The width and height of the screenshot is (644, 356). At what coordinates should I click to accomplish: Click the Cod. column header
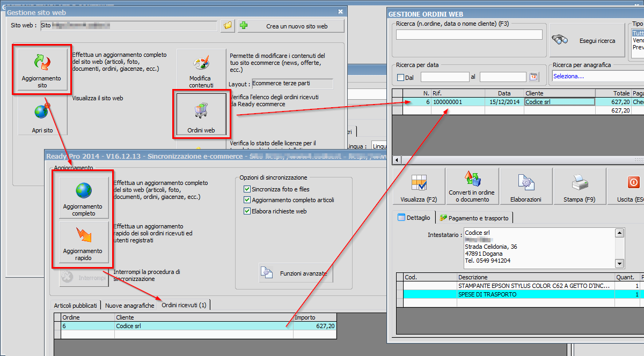430,277
